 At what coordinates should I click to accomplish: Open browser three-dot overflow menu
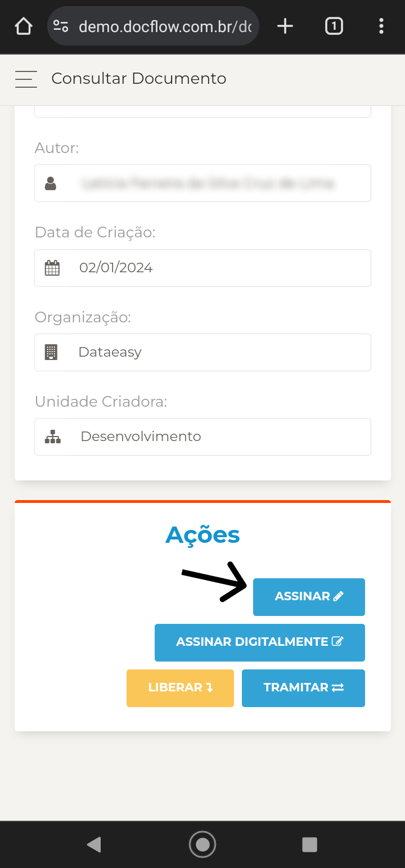point(381,26)
